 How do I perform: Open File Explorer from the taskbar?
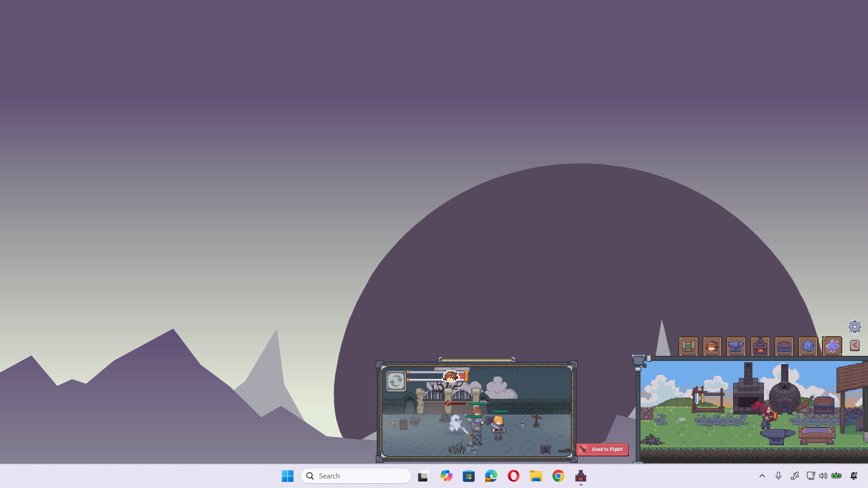click(536, 476)
